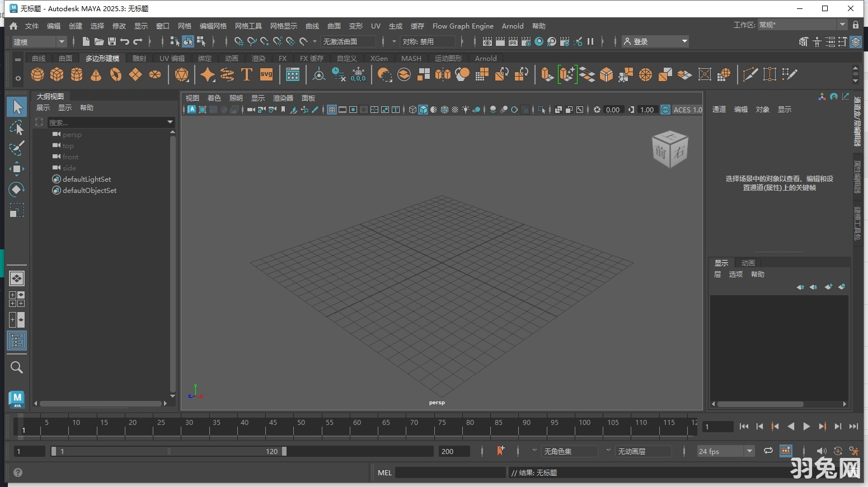Activate the Rotate tool in the toolbox

[17, 190]
